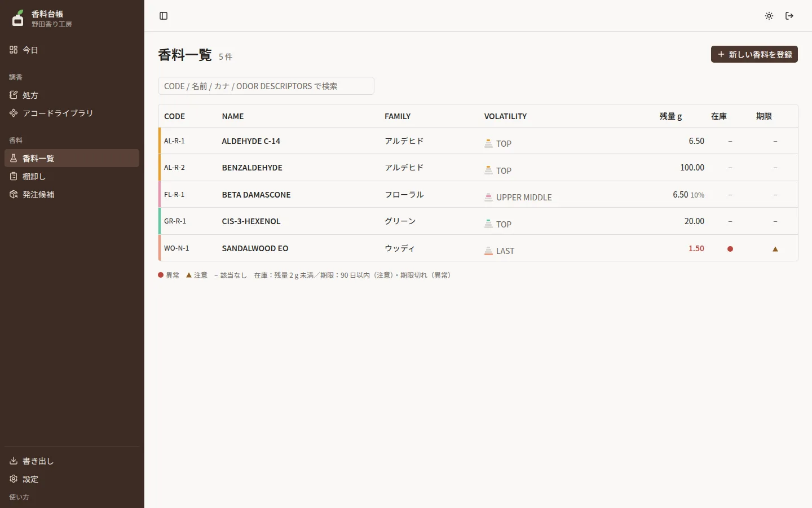This screenshot has width=812, height=508.
Task: Click the gear icon beside 設定
Action: [x=14, y=479]
